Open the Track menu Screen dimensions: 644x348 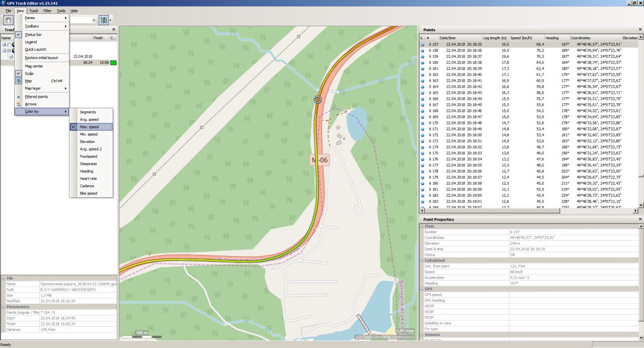tap(34, 11)
